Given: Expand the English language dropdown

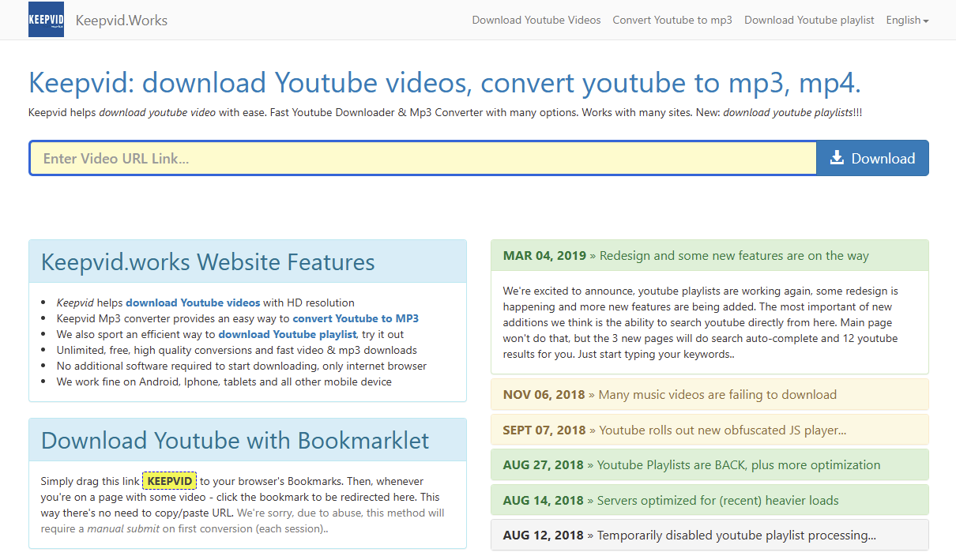Looking at the screenshot, I should tap(907, 20).
